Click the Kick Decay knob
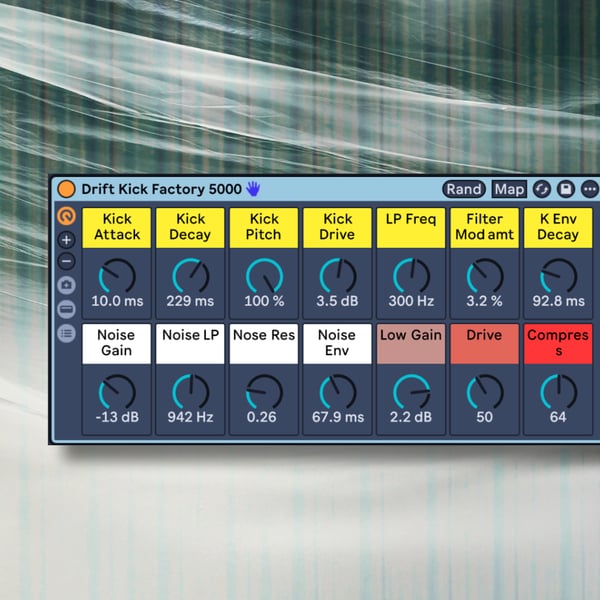This screenshot has width=600, height=600. pyautogui.click(x=191, y=276)
